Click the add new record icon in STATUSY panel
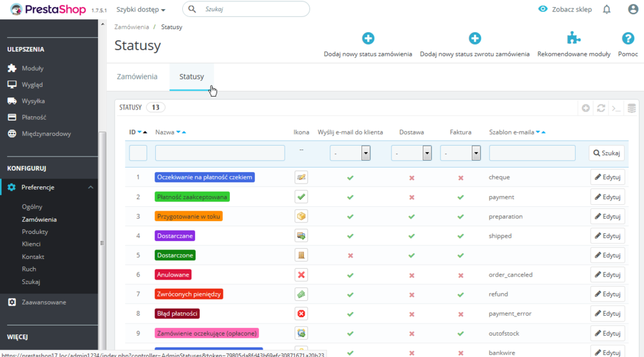This screenshot has width=644, height=357. tap(585, 108)
